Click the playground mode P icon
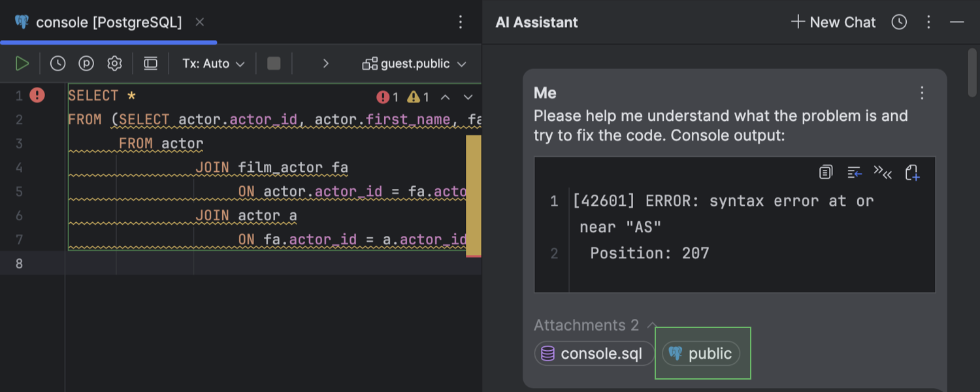980x392 pixels. 86,63
